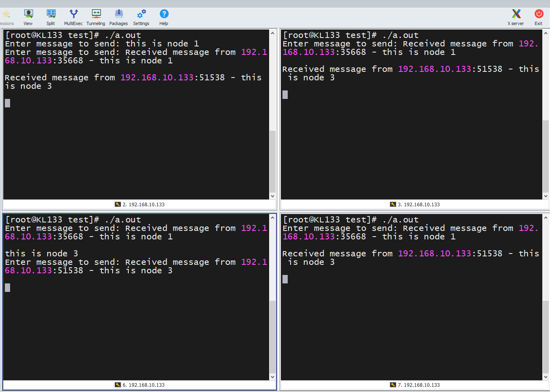The width and height of the screenshot is (550, 392).
Task: Click '[root@KL133 test]# ./a.out' prompt in terminal 3
Action: pos(351,35)
